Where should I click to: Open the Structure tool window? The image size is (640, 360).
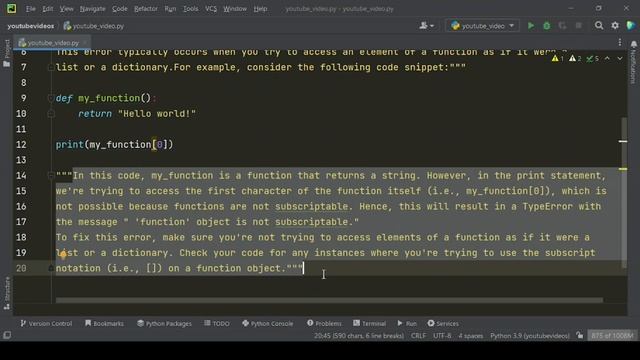tap(7, 293)
